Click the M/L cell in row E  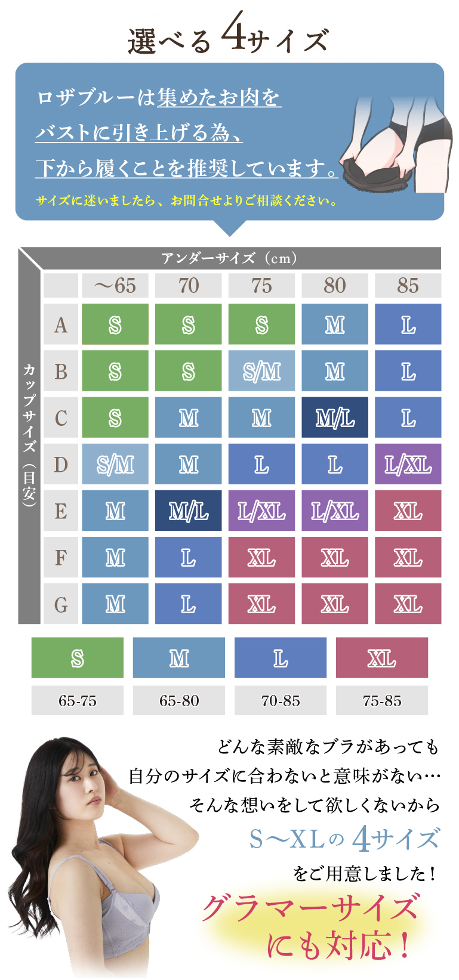point(189,511)
